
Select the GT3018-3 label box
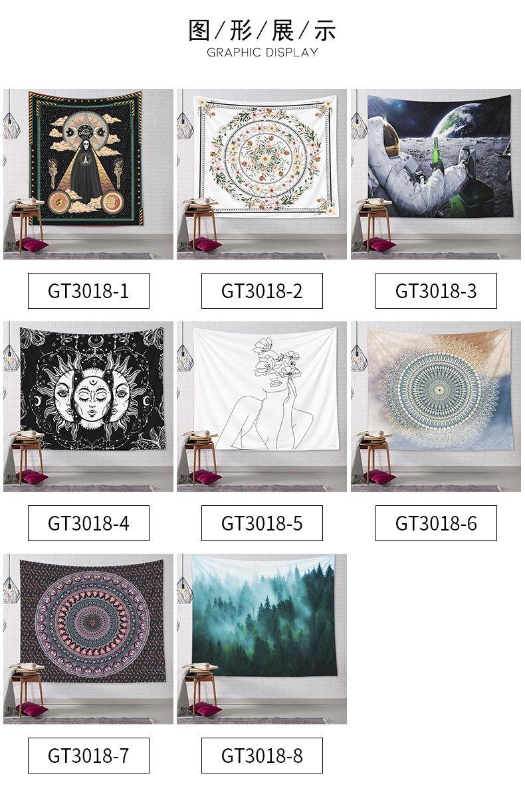(x=436, y=291)
